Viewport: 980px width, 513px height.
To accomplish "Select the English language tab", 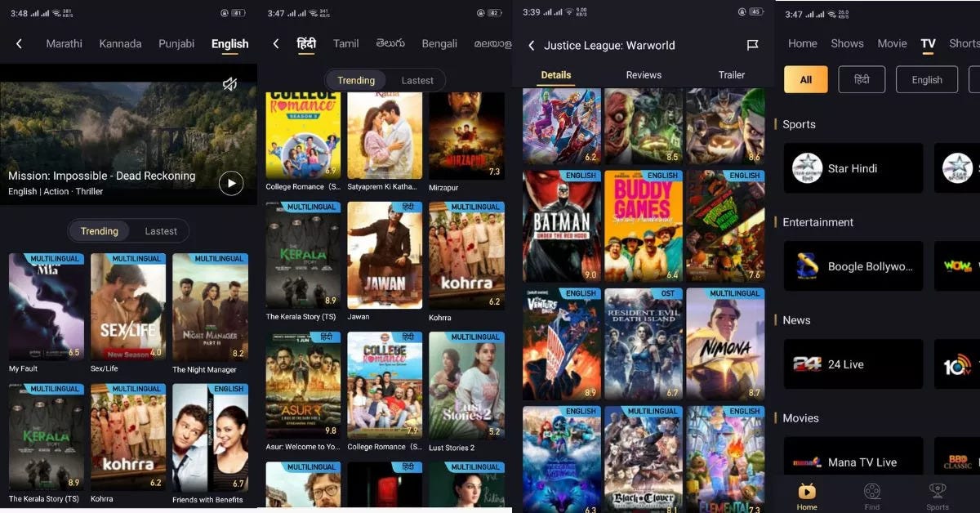I will 229,44.
